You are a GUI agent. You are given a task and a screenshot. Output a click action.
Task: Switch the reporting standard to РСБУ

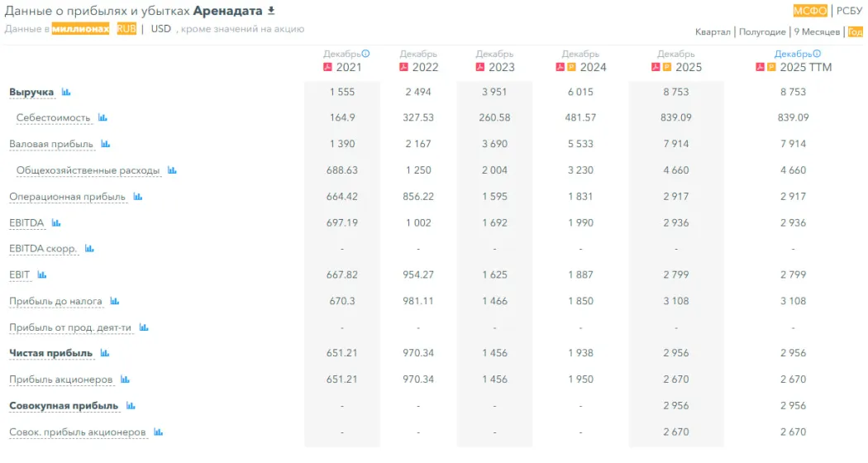[849, 11]
